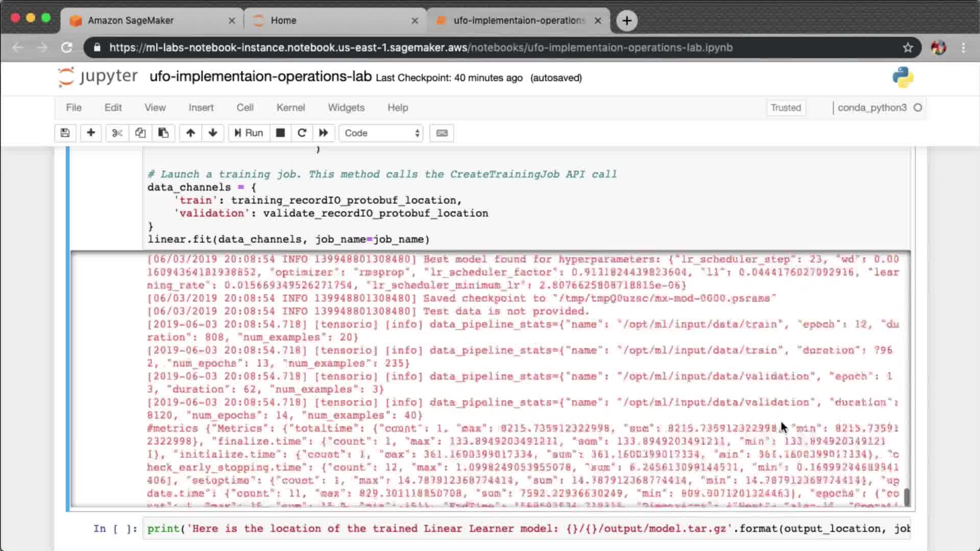Open the cell type Code dropdown
Screen dimensions: 980x551
click(381, 133)
